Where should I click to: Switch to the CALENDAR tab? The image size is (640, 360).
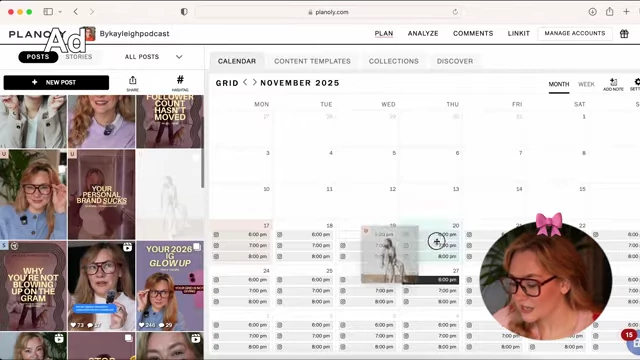pos(237,61)
